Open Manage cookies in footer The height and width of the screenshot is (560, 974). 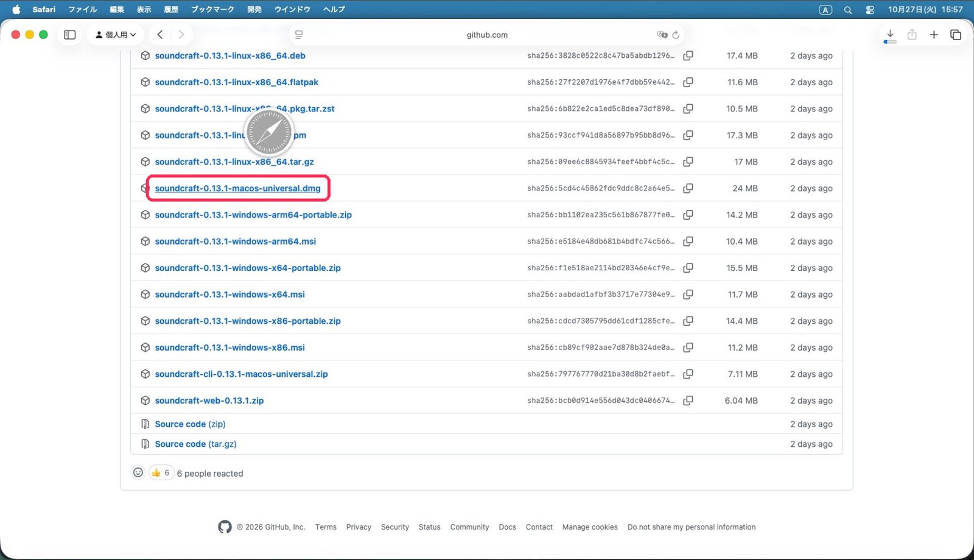(590, 527)
